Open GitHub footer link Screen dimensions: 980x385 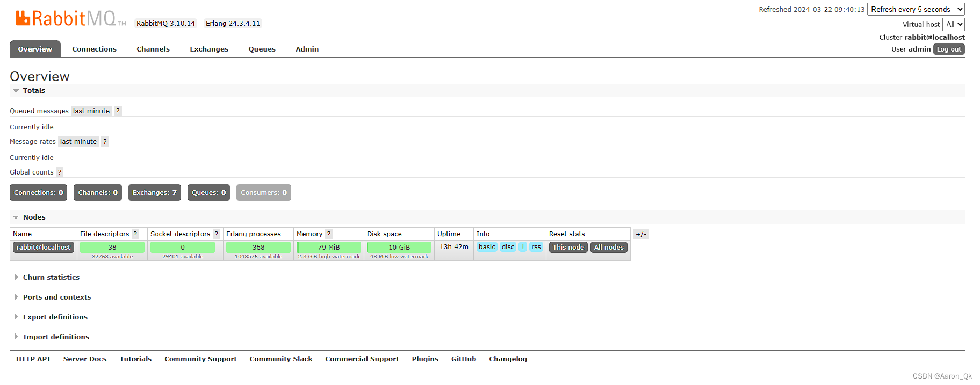click(x=464, y=359)
